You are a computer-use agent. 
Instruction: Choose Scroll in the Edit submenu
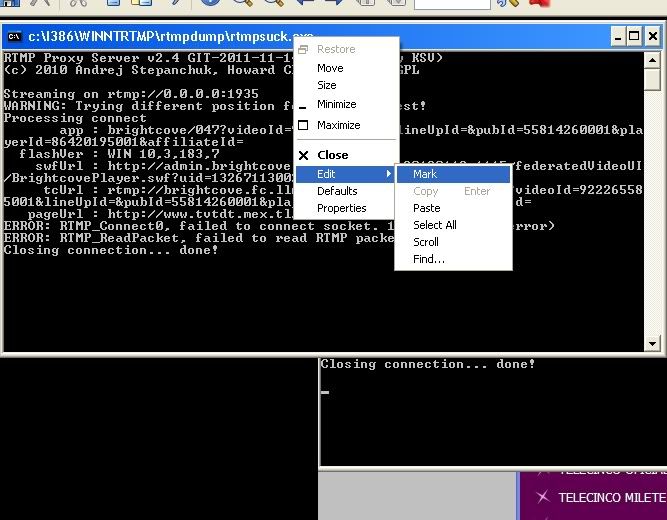[426, 242]
